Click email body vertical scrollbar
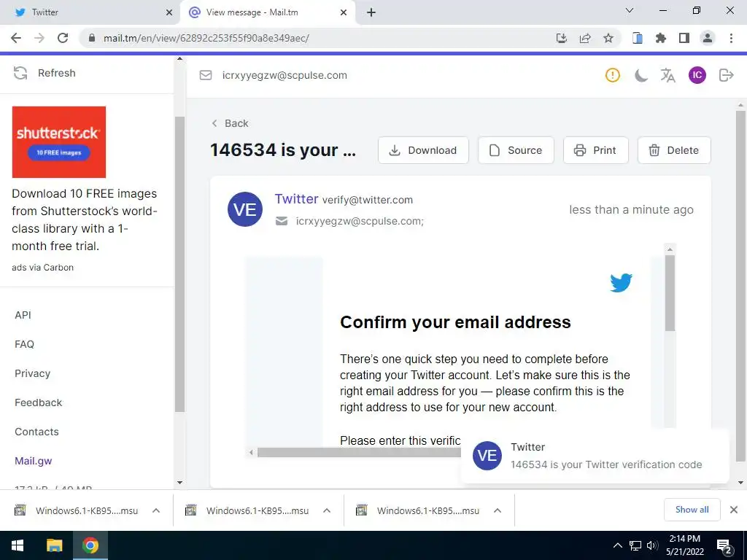 [670, 293]
